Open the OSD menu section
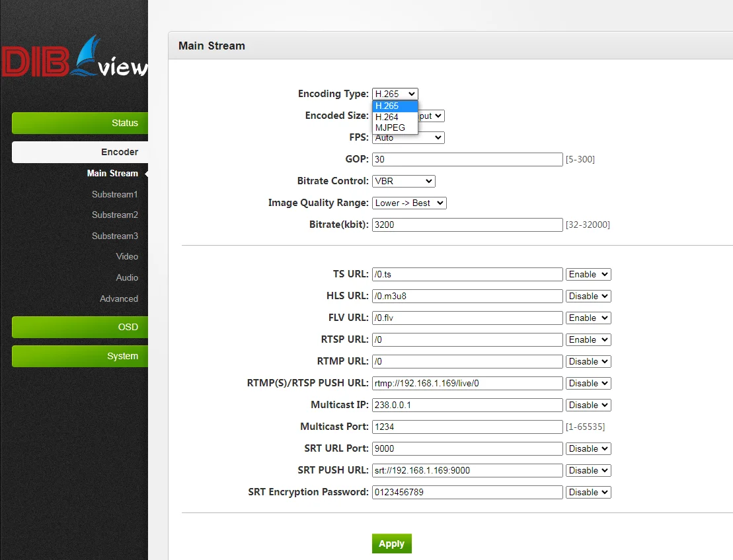The image size is (733, 560). pos(80,327)
